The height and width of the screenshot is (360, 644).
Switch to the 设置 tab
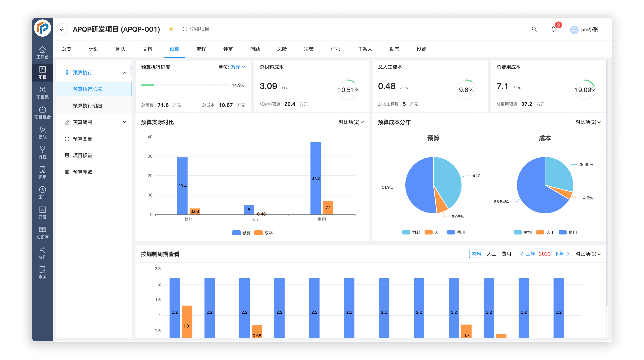[421, 49]
